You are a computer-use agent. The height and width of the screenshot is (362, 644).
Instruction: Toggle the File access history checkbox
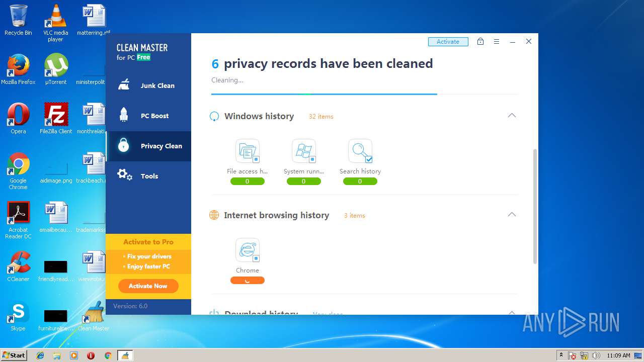256,159
